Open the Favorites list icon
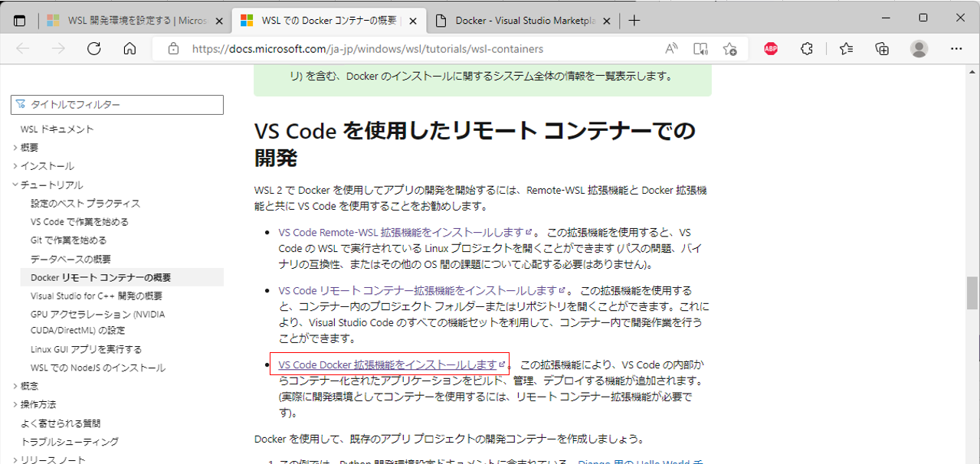Viewport: 980px width, 464px height. pyautogui.click(x=844, y=47)
